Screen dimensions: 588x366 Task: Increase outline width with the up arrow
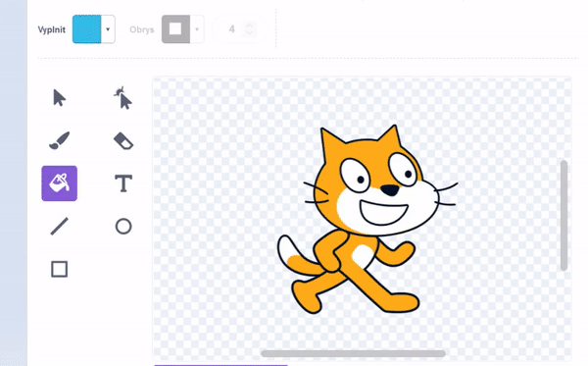point(249,26)
